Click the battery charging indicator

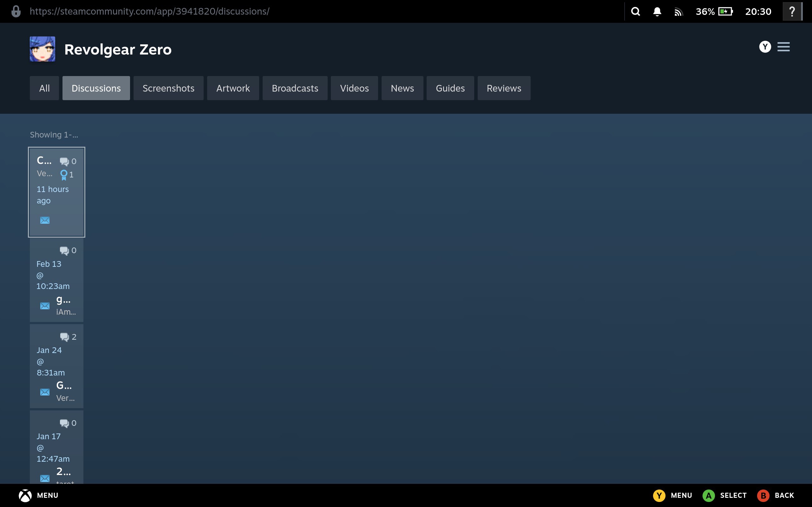[x=725, y=12]
